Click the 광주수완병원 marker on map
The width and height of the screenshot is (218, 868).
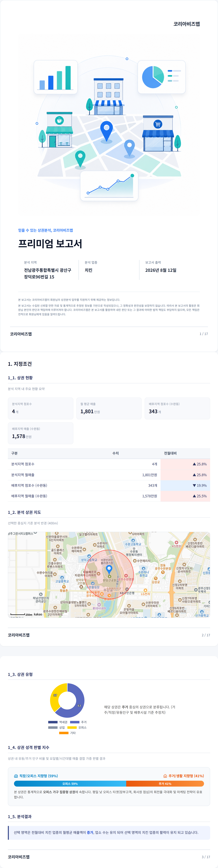[126, 576]
